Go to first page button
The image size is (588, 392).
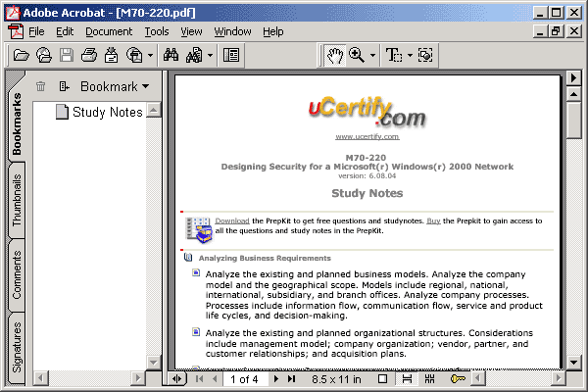200,379
